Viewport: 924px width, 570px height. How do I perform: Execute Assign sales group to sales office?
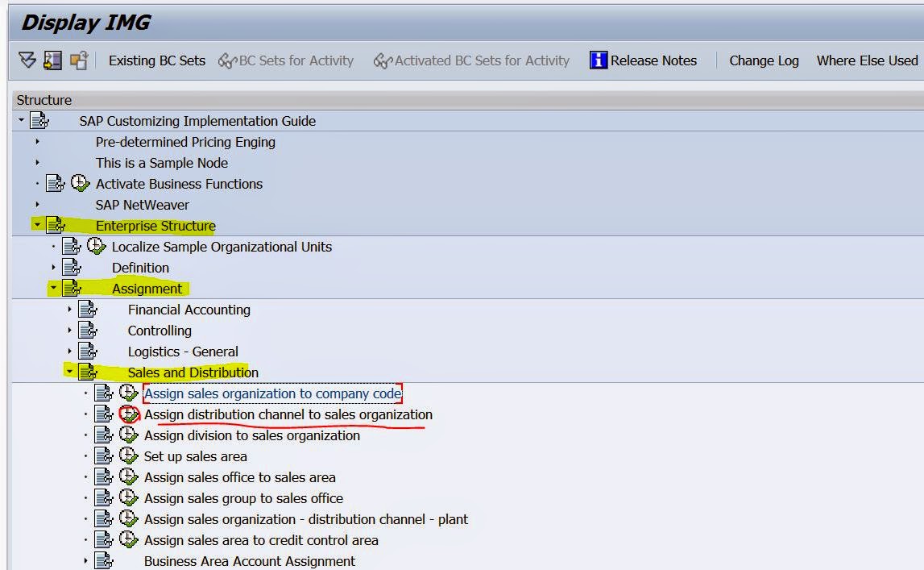[x=128, y=497]
